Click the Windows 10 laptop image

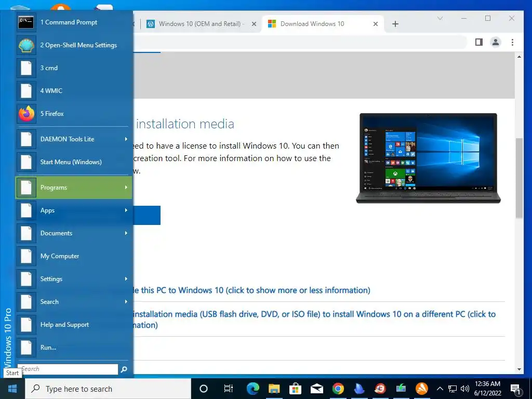[x=428, y=158]
